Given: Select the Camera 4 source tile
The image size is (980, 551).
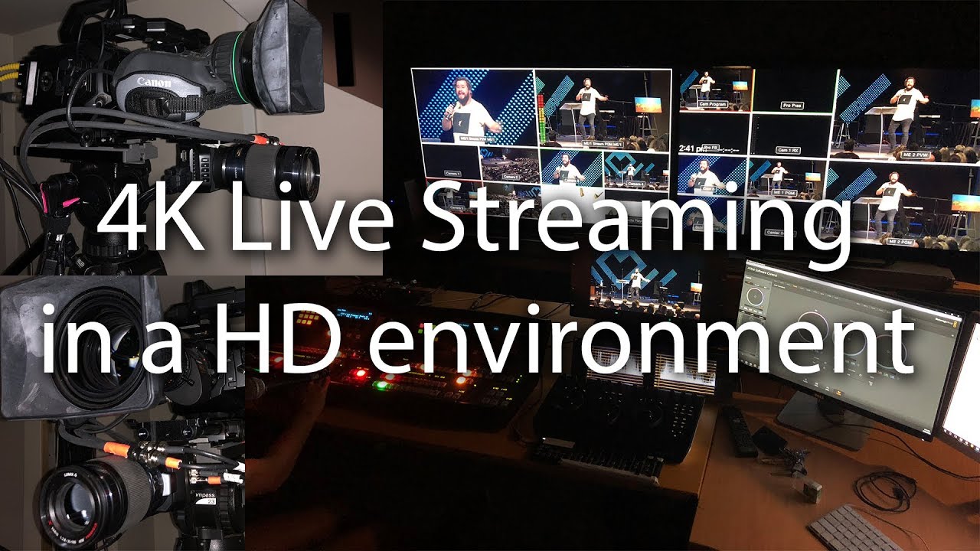Looking at the screenshot, I should (637, 169).
